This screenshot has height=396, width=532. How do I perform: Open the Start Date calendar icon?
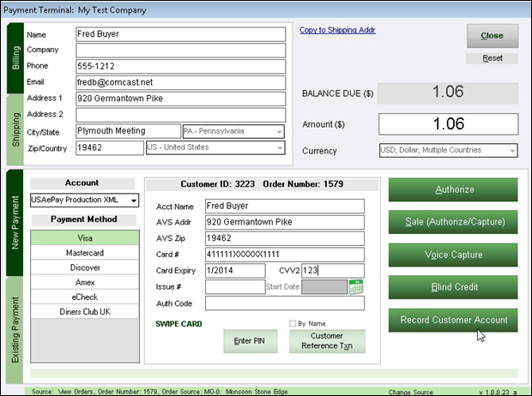click(x=356, y=287)
